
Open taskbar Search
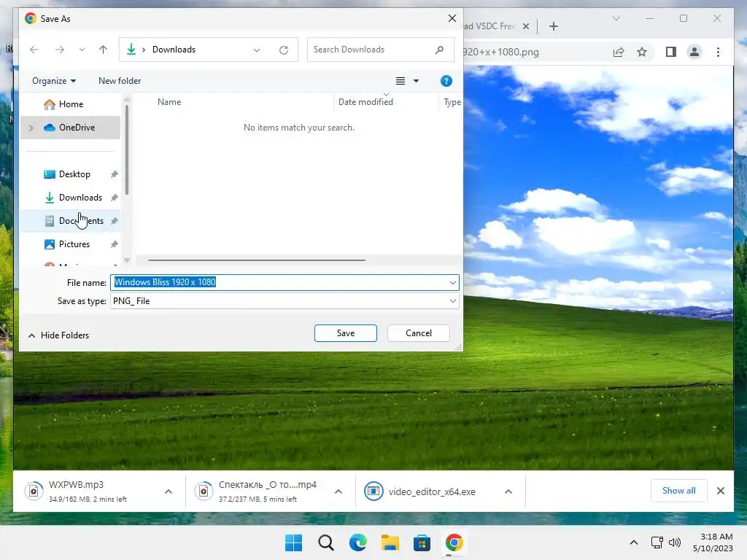(326, 542)
